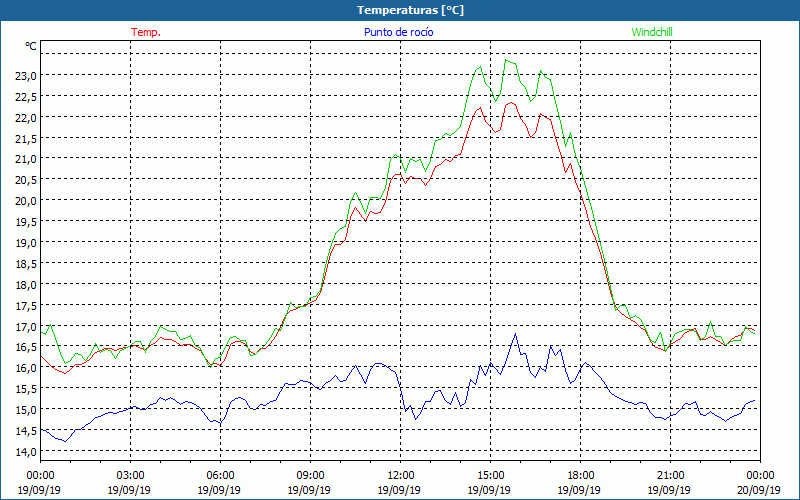This screenshot has height=500, width=800.
Task: Click the blue dew point peak near 15:50
Action: (x=515, y=334)
